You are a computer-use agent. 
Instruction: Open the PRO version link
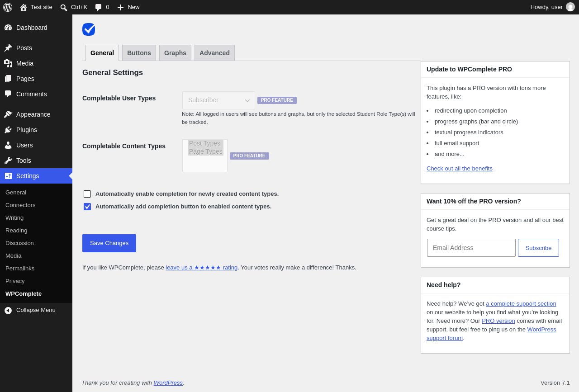[x=498, y=321]
